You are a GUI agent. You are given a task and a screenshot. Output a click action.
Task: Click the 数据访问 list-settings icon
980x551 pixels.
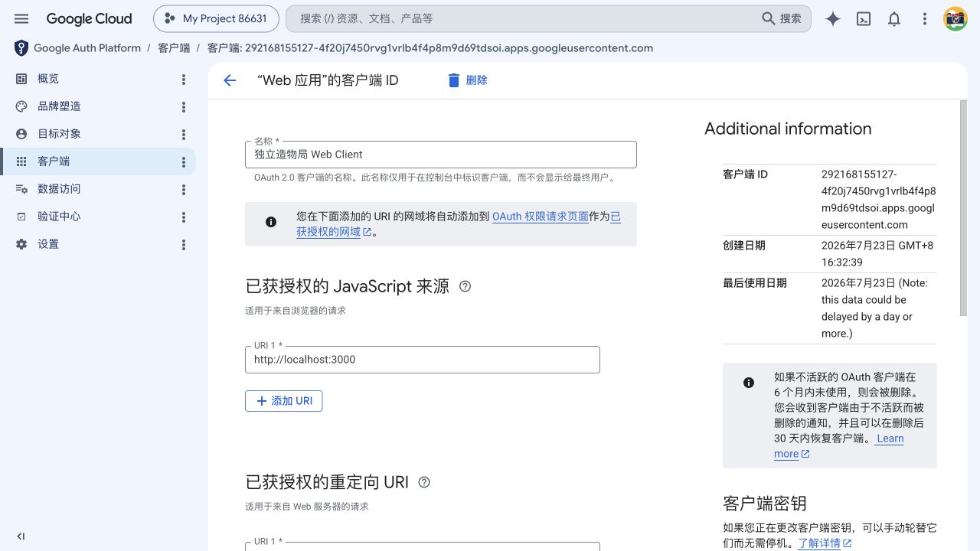pos(21,189)
